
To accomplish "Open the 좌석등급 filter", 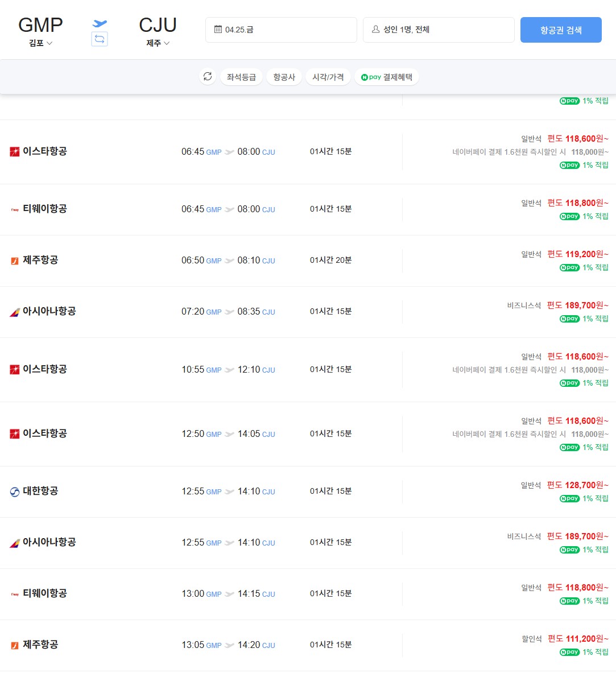I will [241, 77].
